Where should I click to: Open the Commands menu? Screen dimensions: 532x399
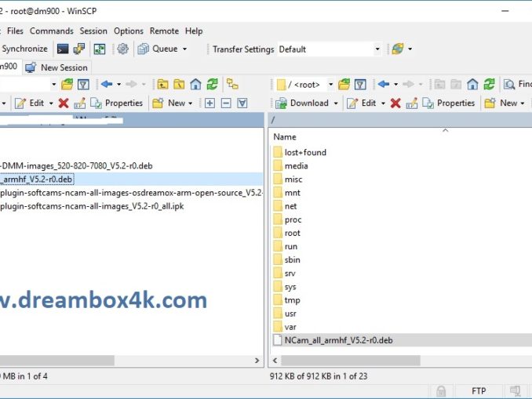(52, 31)
